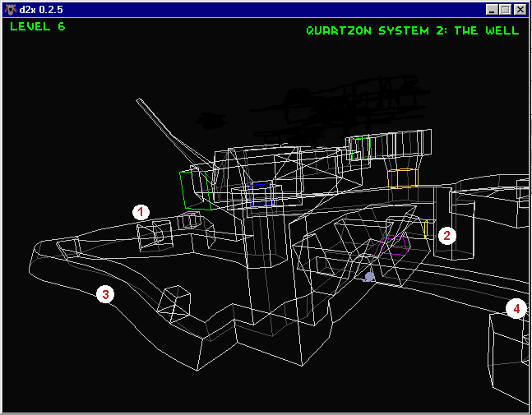This screenshot has width=532, height=415.
Task: Click the QUARTZON SYSTEM 2: THE WELL title
Action: [413, 30]
